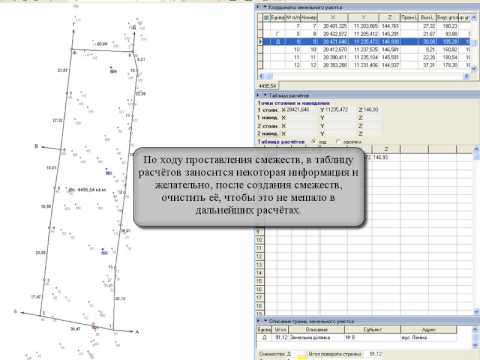Click the 'Субъект' column header in boundary table

pos(372,329)
